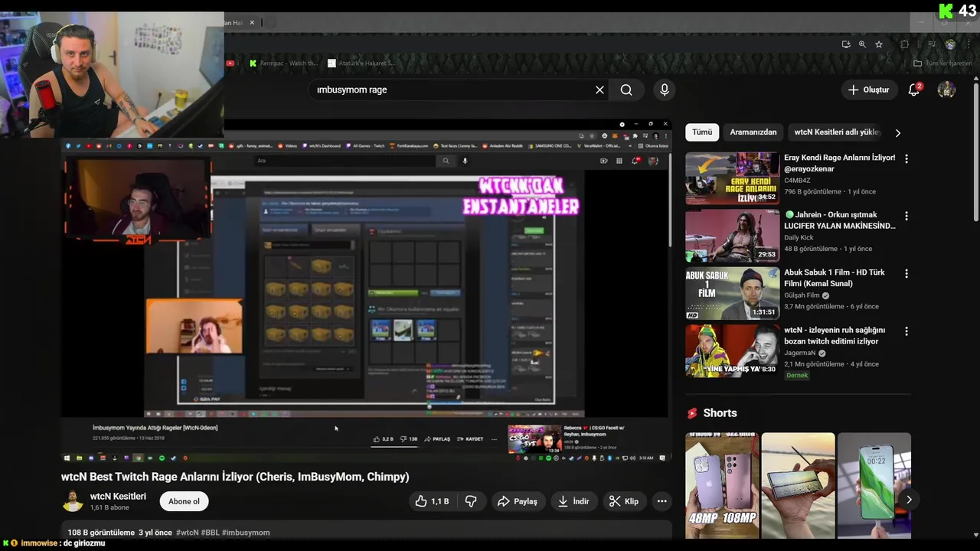Subscribe with the Abone ol button

(x=184, y=501)
